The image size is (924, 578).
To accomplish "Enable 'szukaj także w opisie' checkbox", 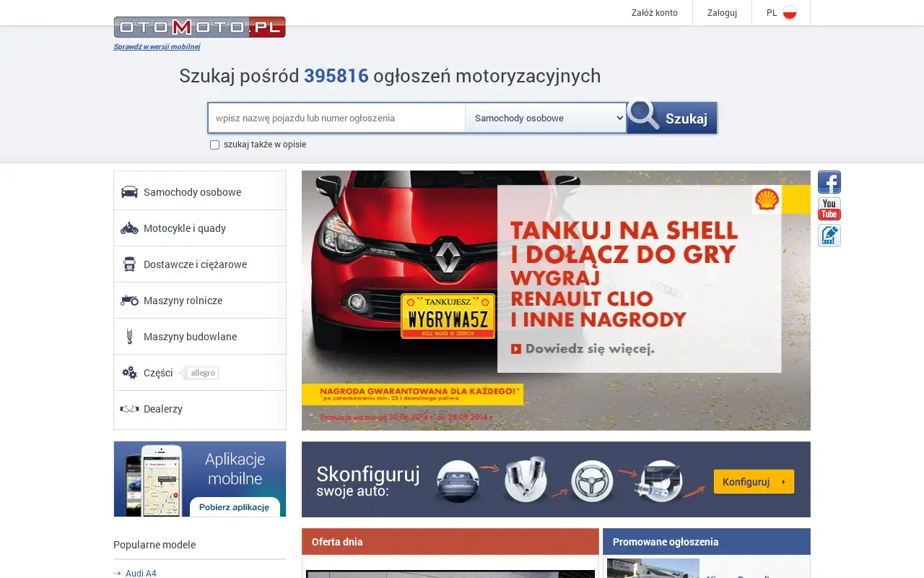I will pyautogui.click(x=214, y=144).
